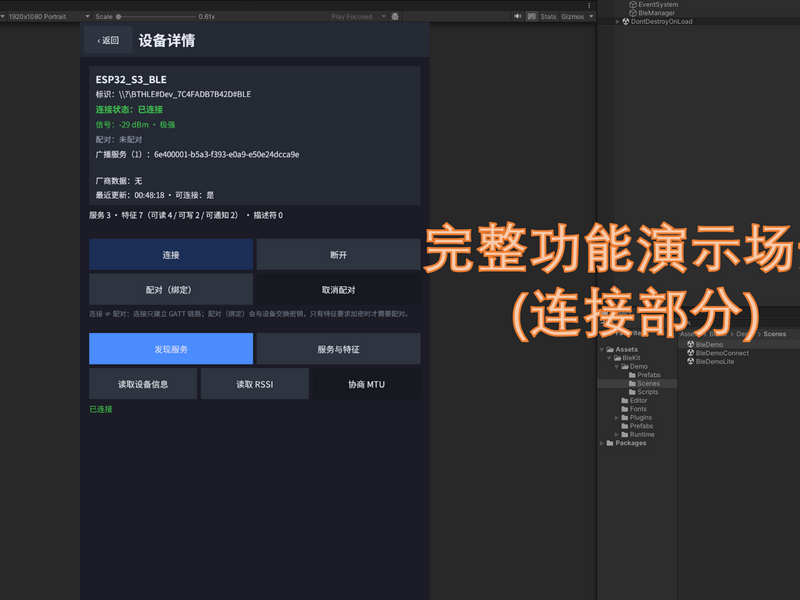Expand the Plugins folder arrow
The width and height of the screenshot is (800, 600).
(x=616, y=417)
